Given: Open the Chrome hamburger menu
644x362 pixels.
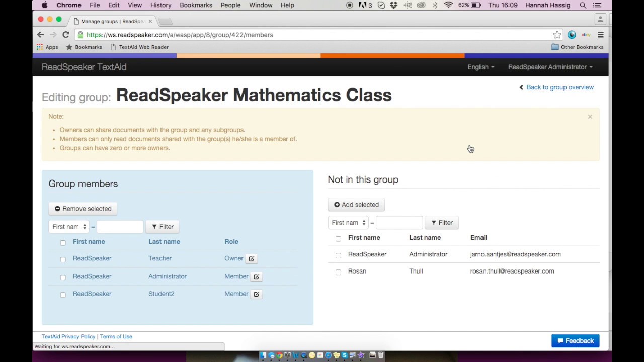Looking at the screenshot, I should pyautogui.click(x=600, y=35).
